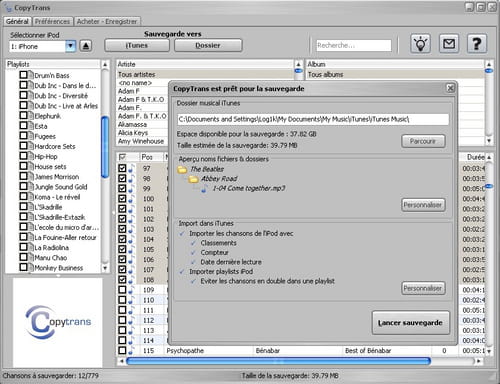
Task: Click the horizontal blue scrollbar thumb
Action: (x=278, y=361)
